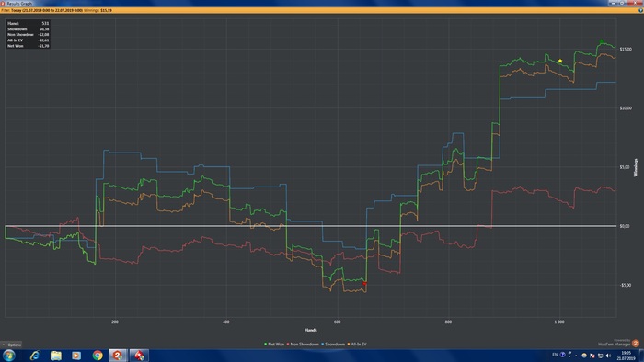Click the Non Showdown row in stats box
Screen dimensions: 644x362
point(28,34)
